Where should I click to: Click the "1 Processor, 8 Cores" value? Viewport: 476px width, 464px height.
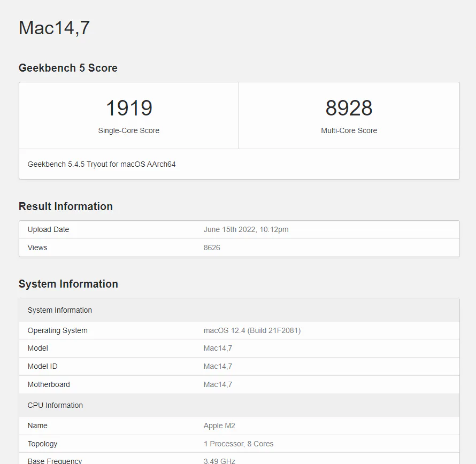(239, 444)
